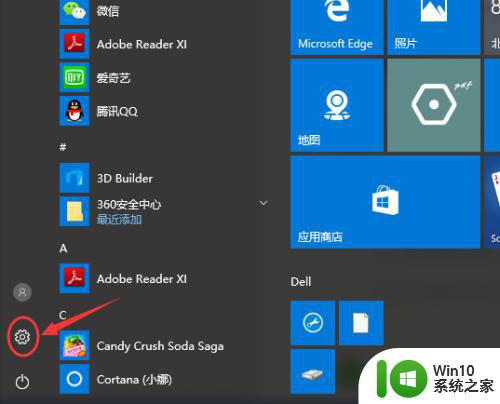Viewport: 500px width, 404px height.
Task: Open Tencent QQ (腾讯QQ) penguin icon
Action: (x=74, y=111)
